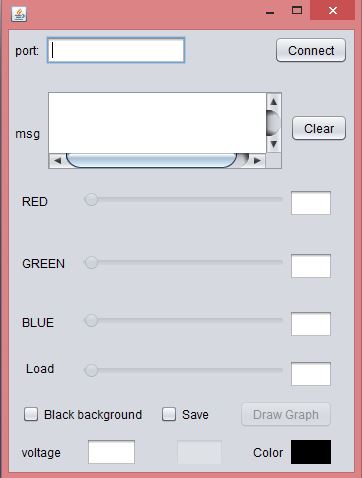Click the msg horizontal scrollbar right arrow
The height and width of the screenshot is (478, 362).
point(257,161)
